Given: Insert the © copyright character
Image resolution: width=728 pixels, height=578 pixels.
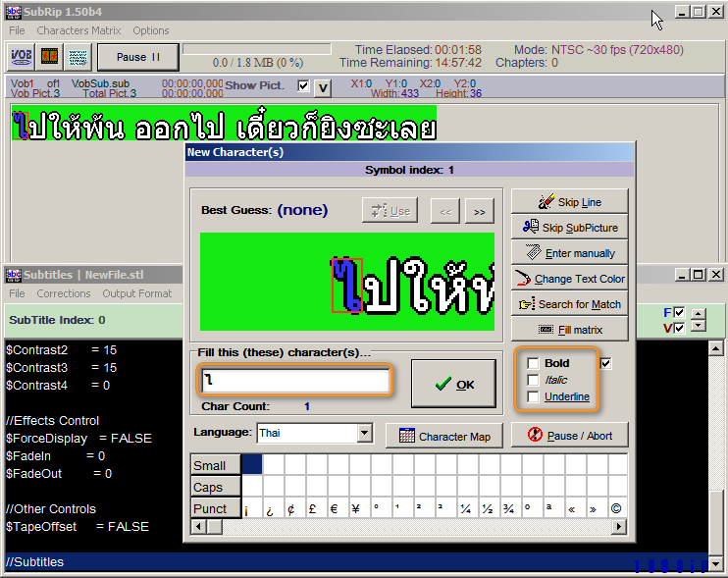Looking at the screenshot, I should [x=618, y=509].
